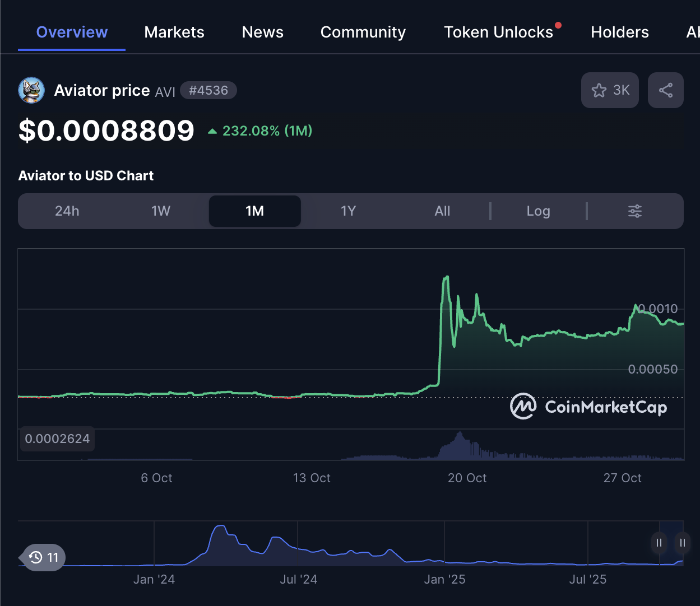Click the AVI ticker symbol

165,92
